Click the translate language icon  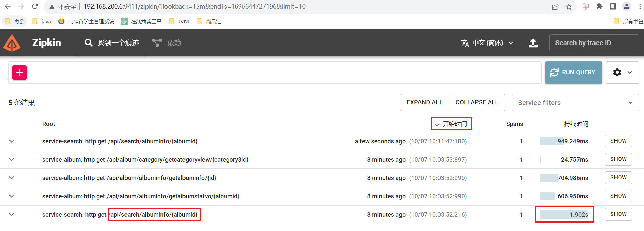pos(465,43)
